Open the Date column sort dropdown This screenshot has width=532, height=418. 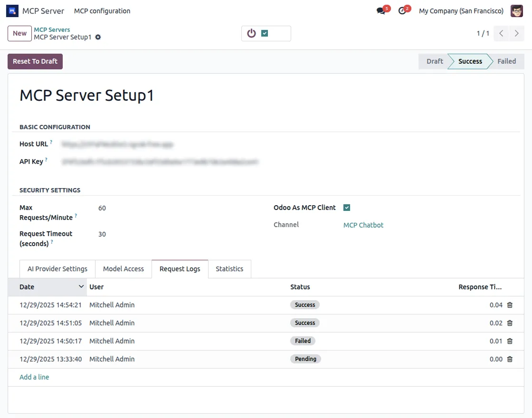pyautogui.click(x=81, y=286)
